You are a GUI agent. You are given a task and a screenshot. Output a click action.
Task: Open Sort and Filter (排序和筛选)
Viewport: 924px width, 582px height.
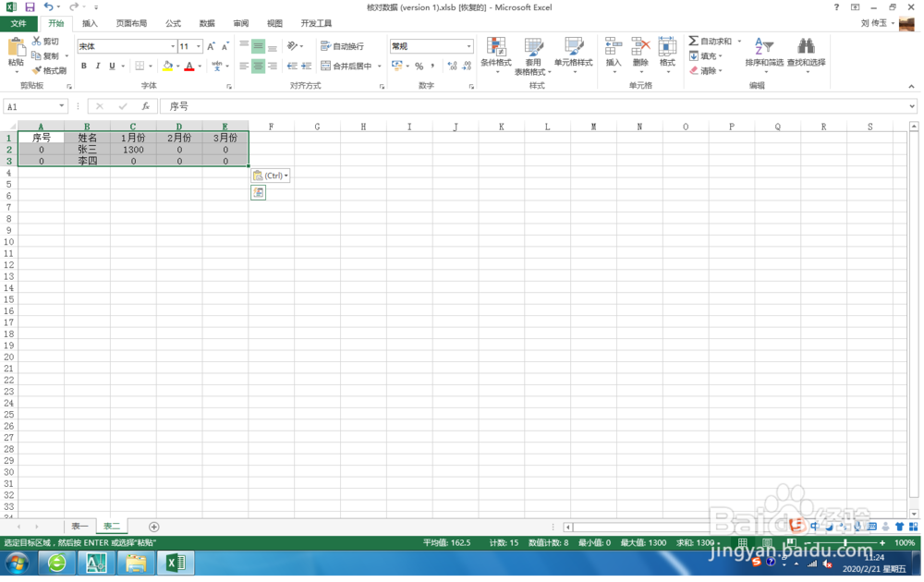[764, 55]
